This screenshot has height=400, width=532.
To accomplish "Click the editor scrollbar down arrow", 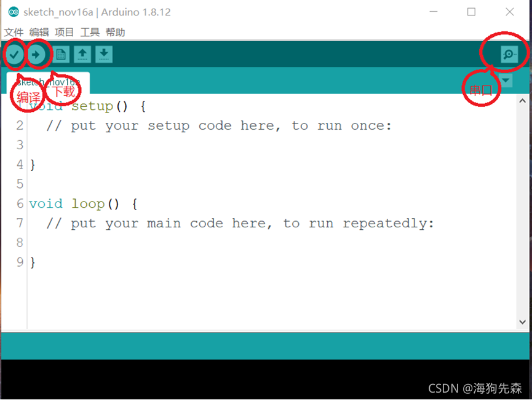I will pyautogui.click(x=522, y=322).
